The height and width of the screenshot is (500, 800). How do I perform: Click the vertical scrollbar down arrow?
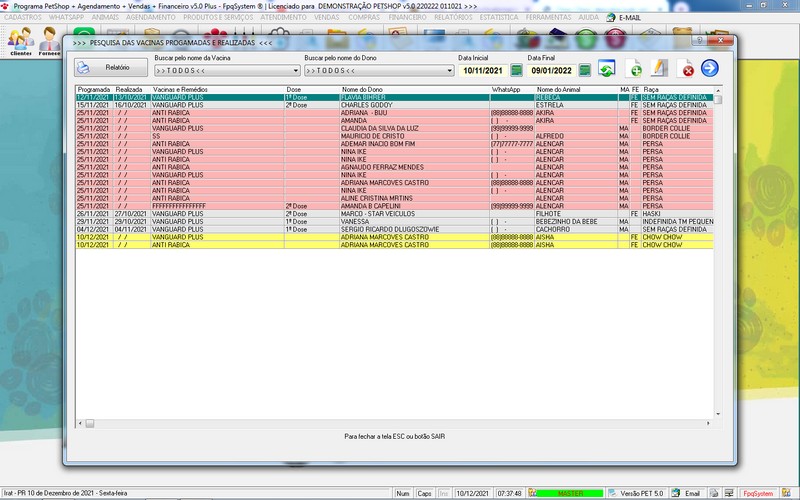pos(718,414)
